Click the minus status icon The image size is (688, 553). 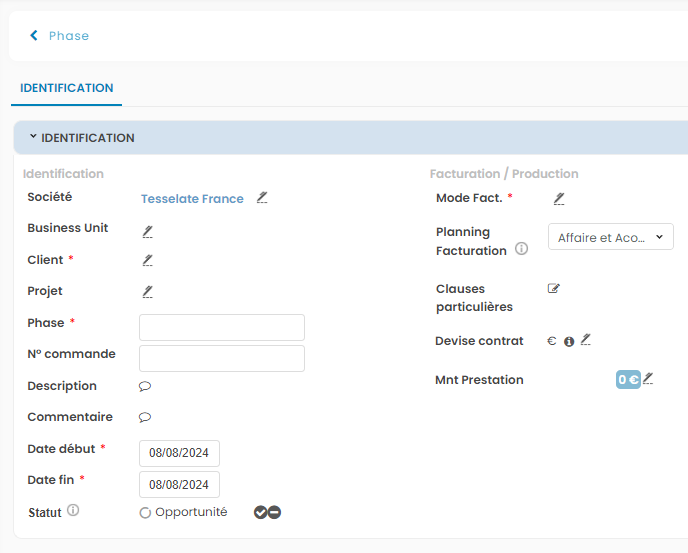point(274,512)
